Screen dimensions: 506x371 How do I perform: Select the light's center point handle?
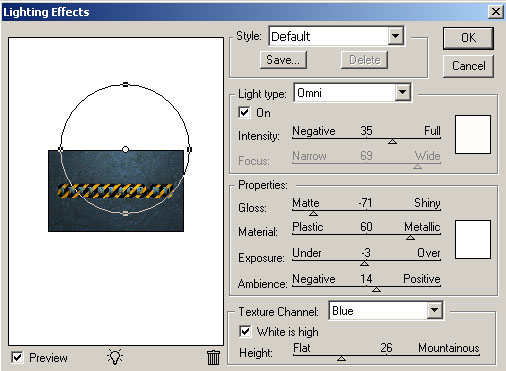coord(125,149)
